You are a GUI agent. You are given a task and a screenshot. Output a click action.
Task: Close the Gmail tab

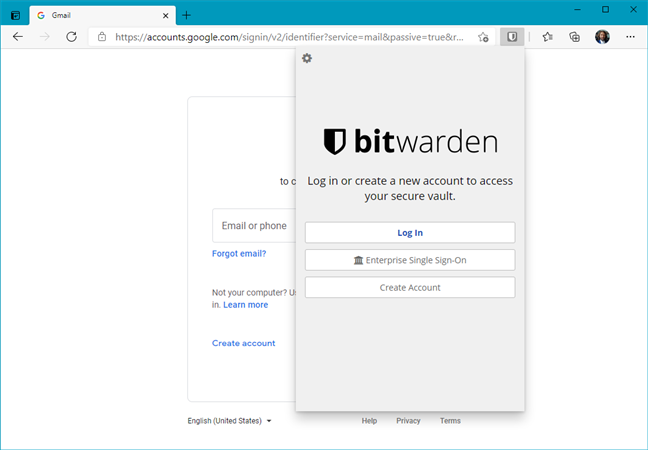coord(165,16)
